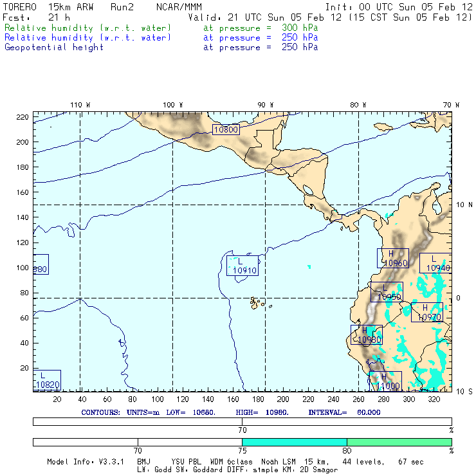Screen dimensions: 476x476
Task: Click the Fcst: 21 h text
Action: (37, 17)
